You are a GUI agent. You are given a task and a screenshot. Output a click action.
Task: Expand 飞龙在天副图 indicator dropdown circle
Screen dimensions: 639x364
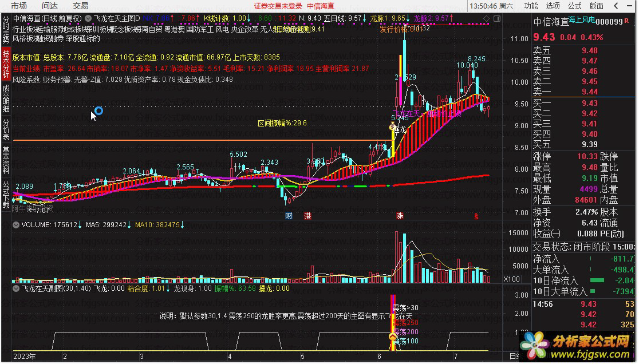[16, 288]
